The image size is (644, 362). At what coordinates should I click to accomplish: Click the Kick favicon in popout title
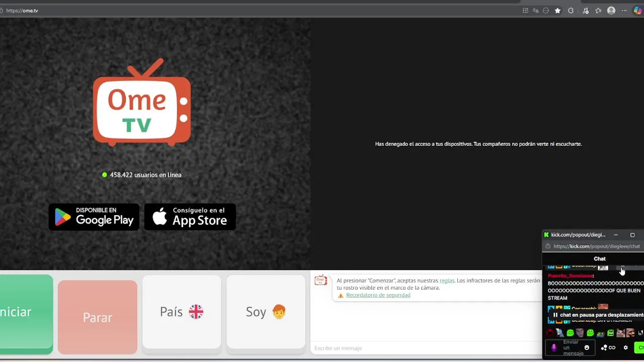[x=546, y=235]
